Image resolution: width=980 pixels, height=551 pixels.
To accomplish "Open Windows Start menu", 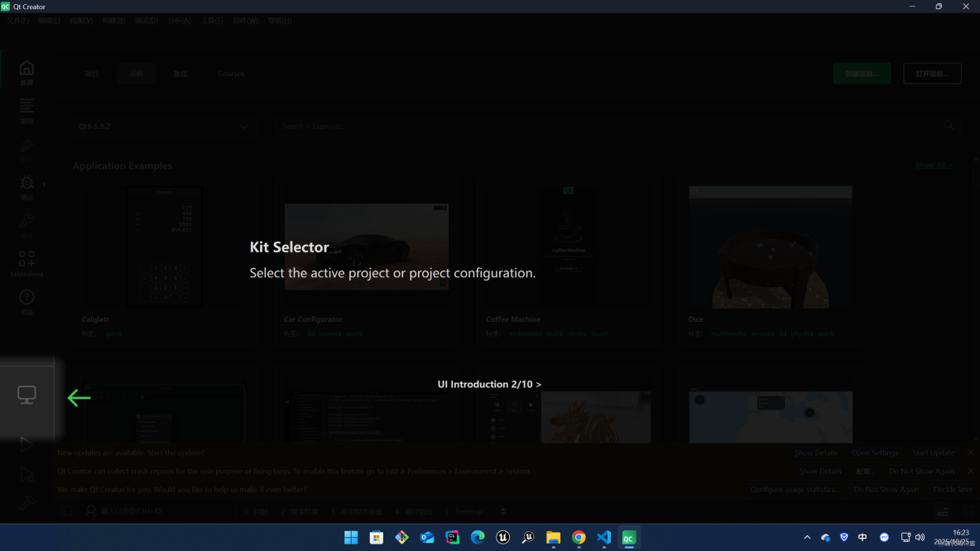I will 351,537.
